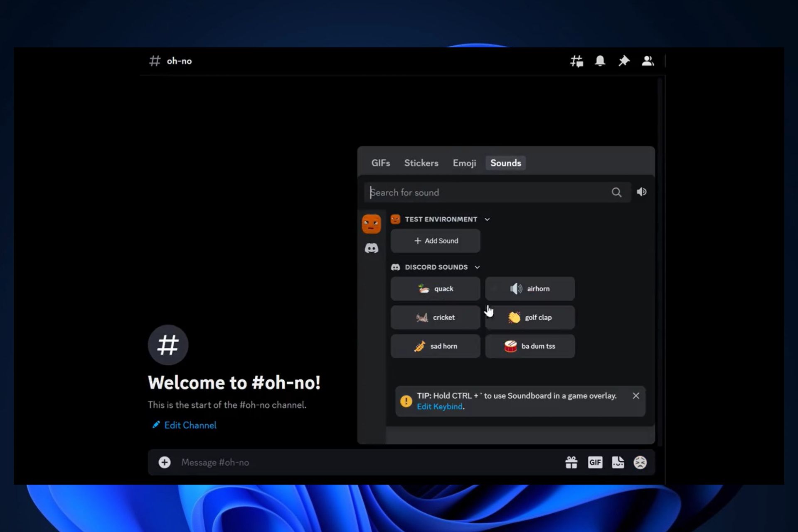Click the Edit Keybind link
This screenshot has height=532, width=798.
439,406
